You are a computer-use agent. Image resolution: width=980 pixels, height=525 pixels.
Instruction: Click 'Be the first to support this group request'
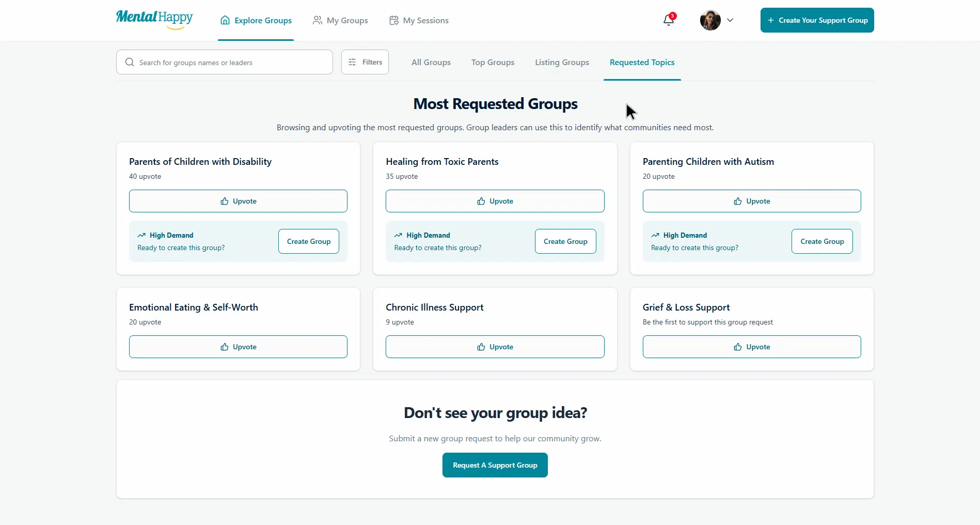coord(708,322)
